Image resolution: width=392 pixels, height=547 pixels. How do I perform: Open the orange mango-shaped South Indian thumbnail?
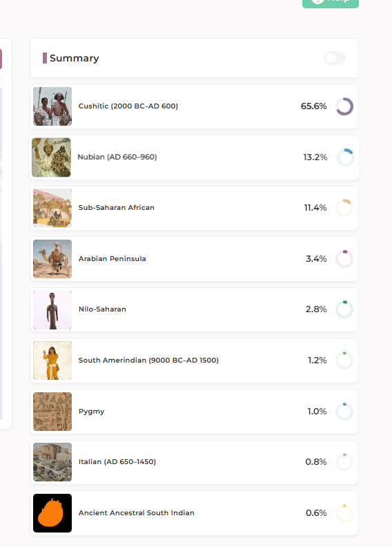pyautogui.click(x=52, y=513)
